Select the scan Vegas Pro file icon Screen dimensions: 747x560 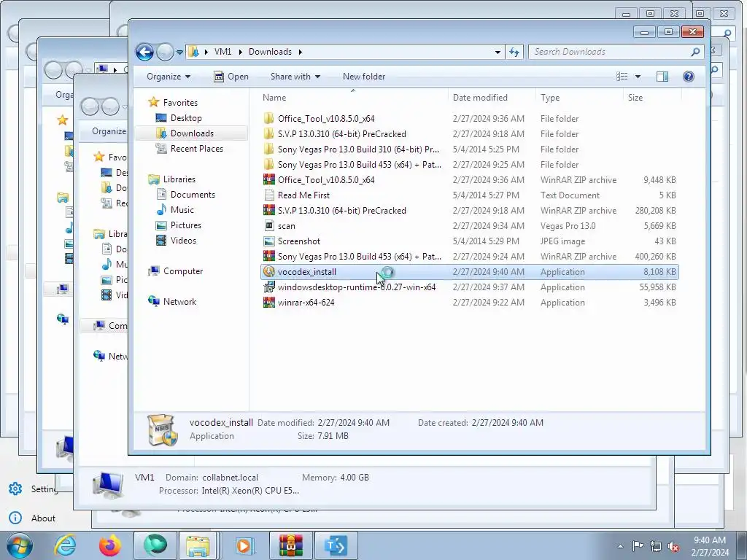coord(268,226)
